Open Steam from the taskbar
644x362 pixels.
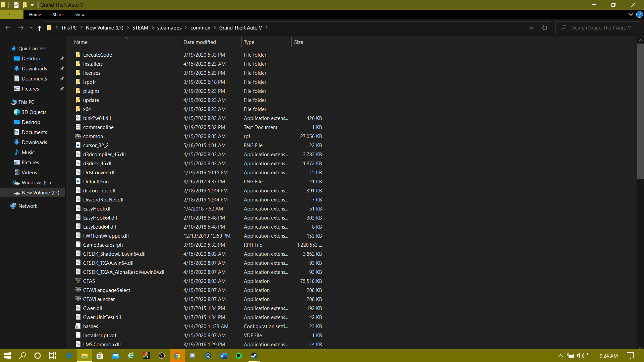point(254,356)
